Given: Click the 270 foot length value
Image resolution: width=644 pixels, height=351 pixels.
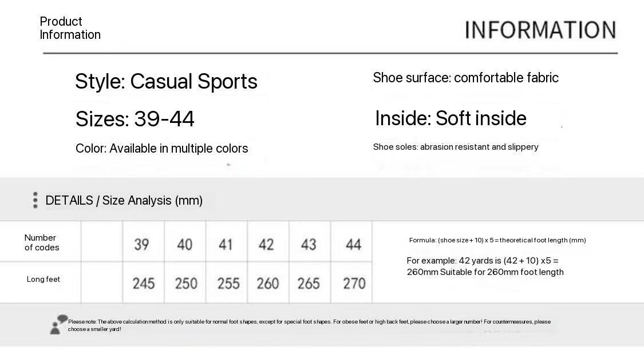Looking at the screenshot, I should [354, 284].
